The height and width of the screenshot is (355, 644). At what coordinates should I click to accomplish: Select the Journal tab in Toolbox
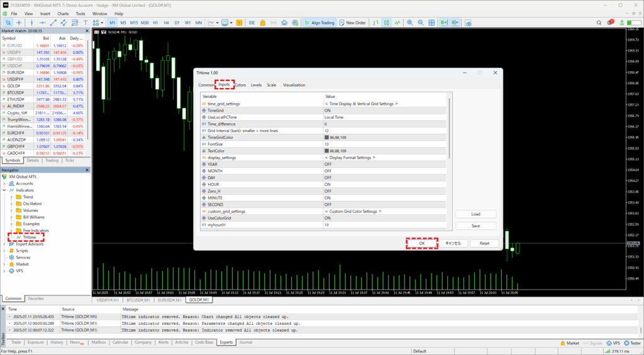coord(246,342)
